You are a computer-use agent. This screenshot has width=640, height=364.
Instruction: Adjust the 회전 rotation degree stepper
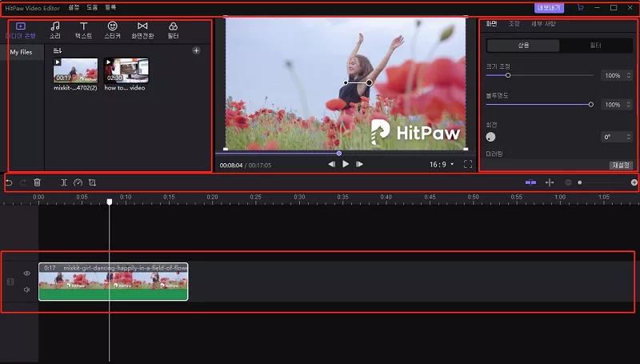[x=628, y=137]
